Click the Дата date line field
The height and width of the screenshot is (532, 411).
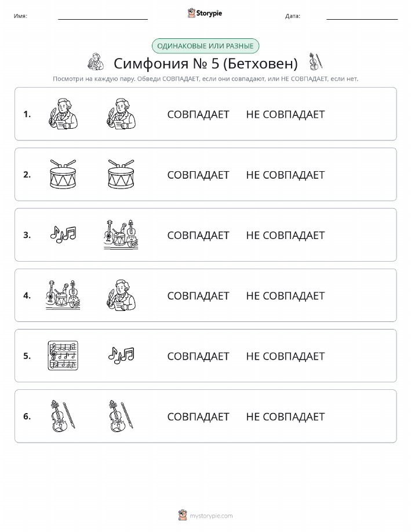[x=362, y=16]
